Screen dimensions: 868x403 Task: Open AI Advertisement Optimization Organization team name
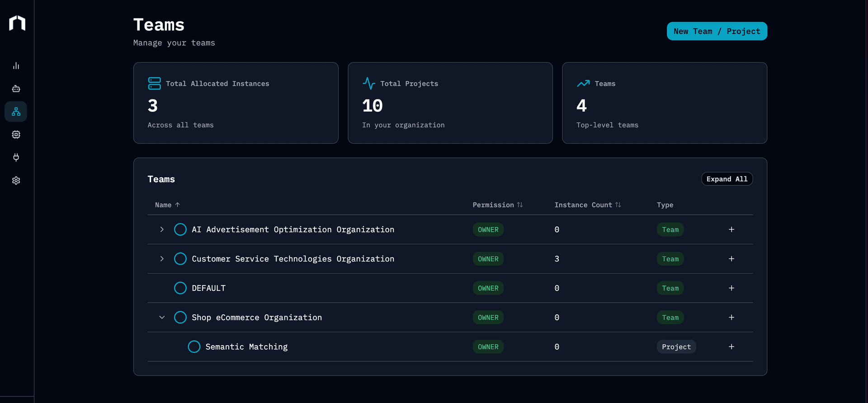[293, 229]
